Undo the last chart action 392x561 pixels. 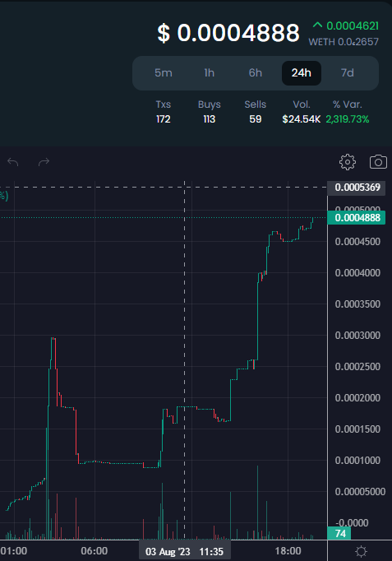(x=13, y=162)
